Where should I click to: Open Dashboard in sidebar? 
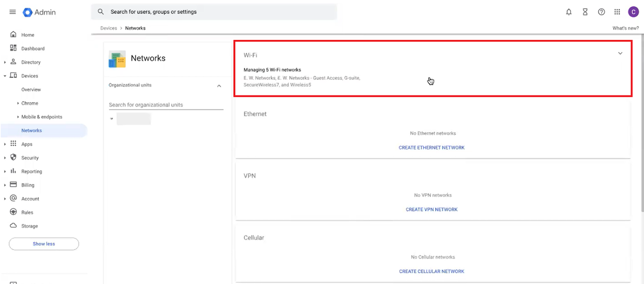(x=33, y=48)
